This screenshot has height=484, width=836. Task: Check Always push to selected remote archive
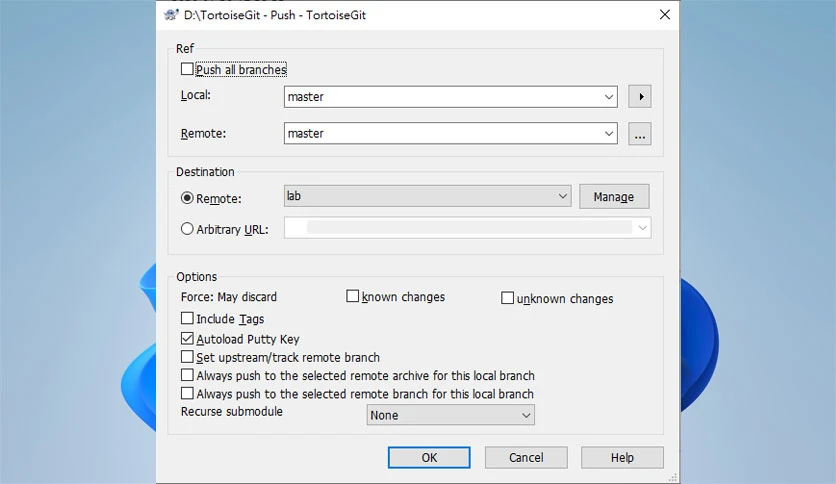point(187,375)
